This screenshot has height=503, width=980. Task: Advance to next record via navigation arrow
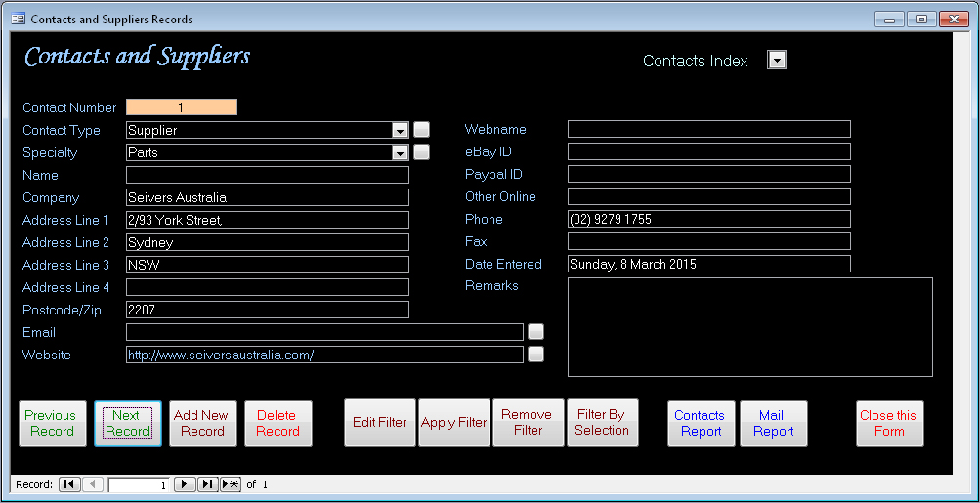[x=185, y=484]
